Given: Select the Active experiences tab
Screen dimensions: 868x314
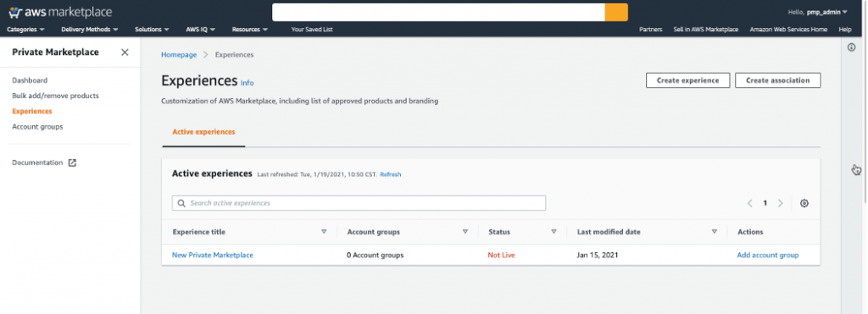Looking at the screenshot, I should (x=203, y=132).
